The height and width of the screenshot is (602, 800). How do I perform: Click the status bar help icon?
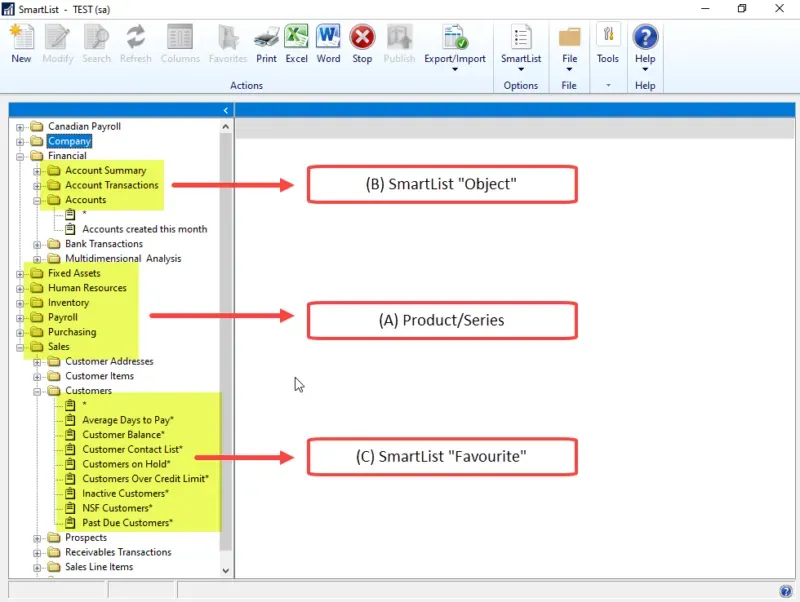pos(786,591)
